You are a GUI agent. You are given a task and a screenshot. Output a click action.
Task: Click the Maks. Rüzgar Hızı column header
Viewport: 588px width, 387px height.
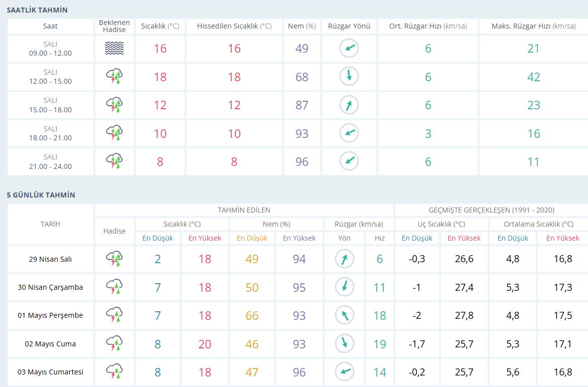pos(533,26)
